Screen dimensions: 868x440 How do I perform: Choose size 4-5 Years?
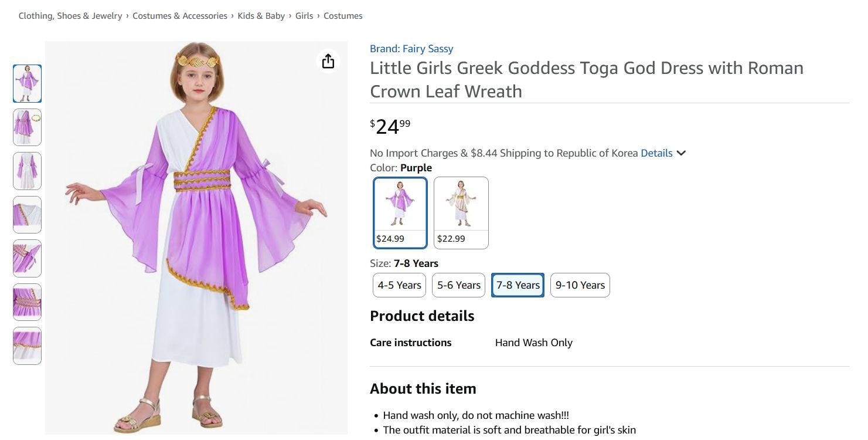(399, 285)
